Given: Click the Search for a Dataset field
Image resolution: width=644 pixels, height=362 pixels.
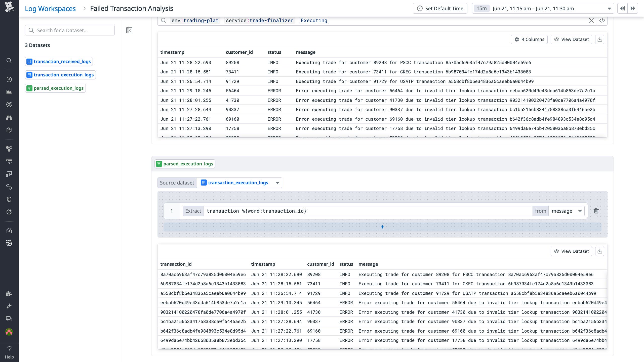Looking at the screenshot, I should coord(70,30).
